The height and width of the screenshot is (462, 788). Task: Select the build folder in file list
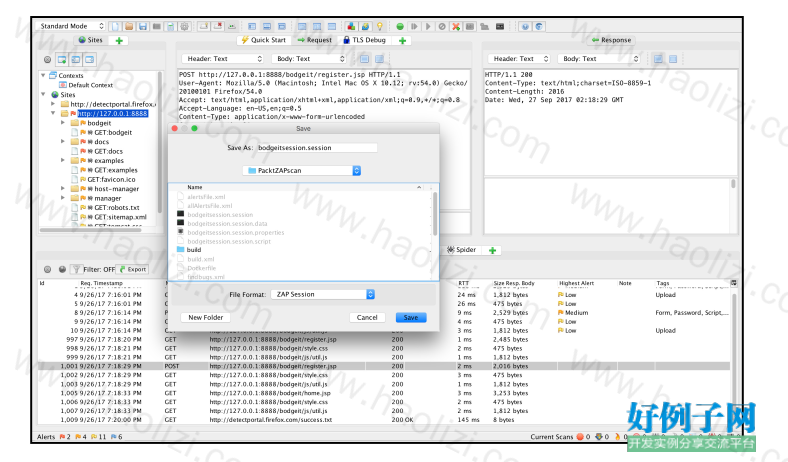[x=194, y=250]
